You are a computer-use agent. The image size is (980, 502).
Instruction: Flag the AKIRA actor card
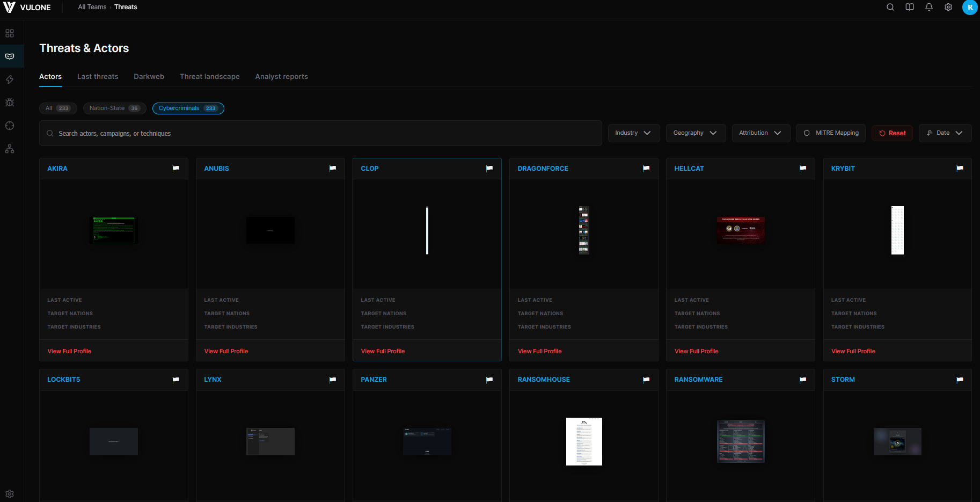click(x=175, y=169)
